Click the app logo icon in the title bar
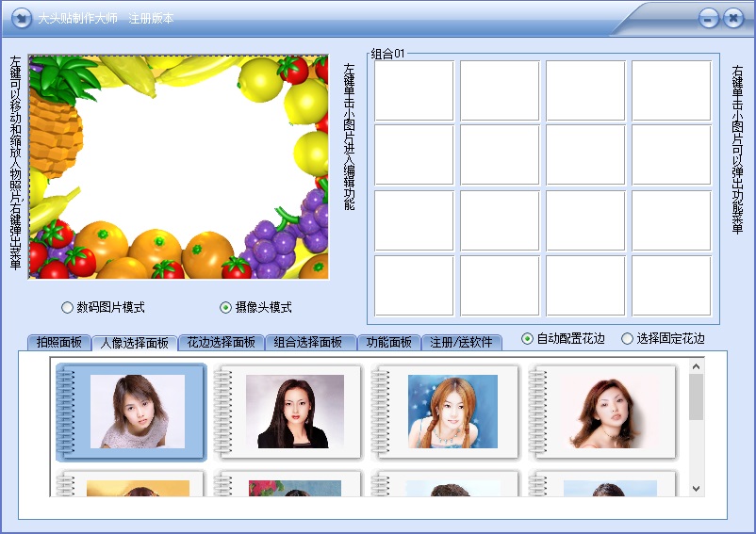This screenshot has width=756, height=534. [x=22, y=18]
